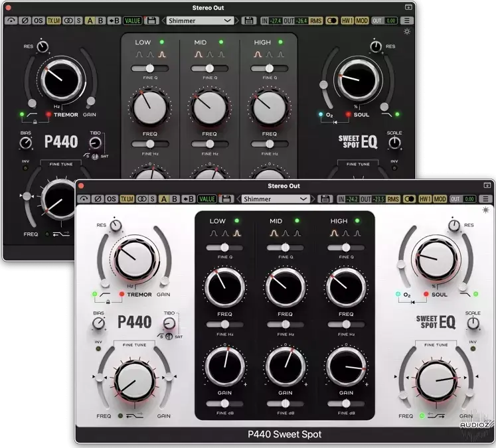
Task: Click LOW FREQ knob in front window
Action: pyautogui.click(x=224, y=287)
